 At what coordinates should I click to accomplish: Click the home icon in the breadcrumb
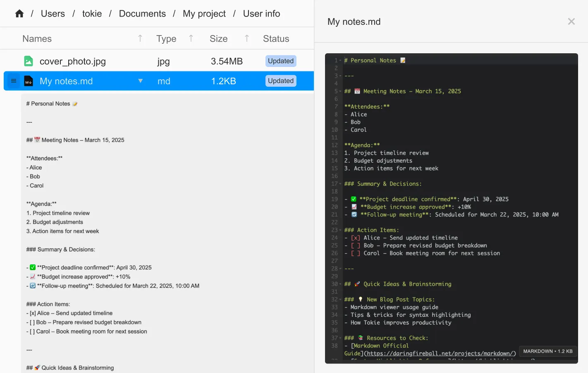click(x=19, y=14)
